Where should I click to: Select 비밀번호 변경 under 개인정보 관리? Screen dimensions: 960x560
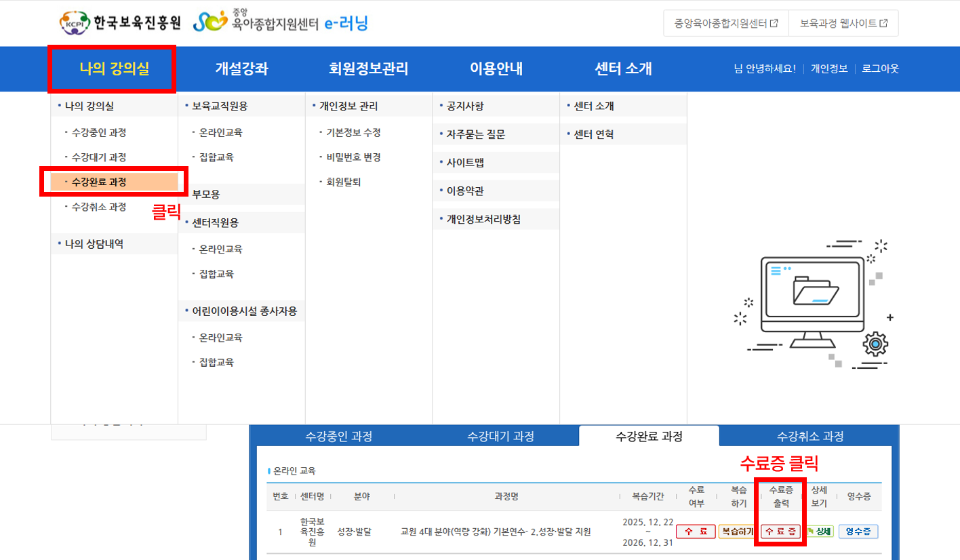353,157
